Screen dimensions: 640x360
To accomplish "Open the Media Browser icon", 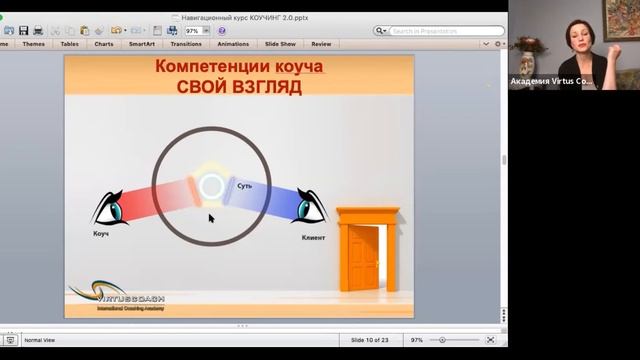I will [172, 31].
